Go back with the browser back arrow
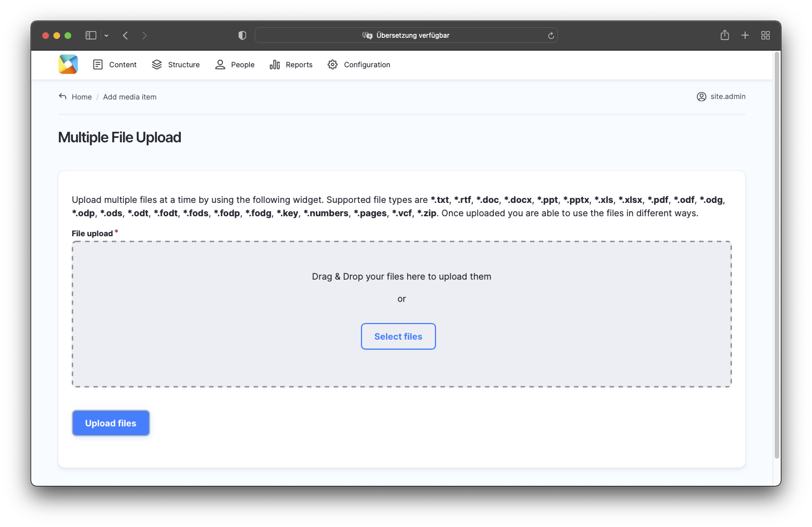This screenshot has height=527, width=812. [x=126, y=35]
